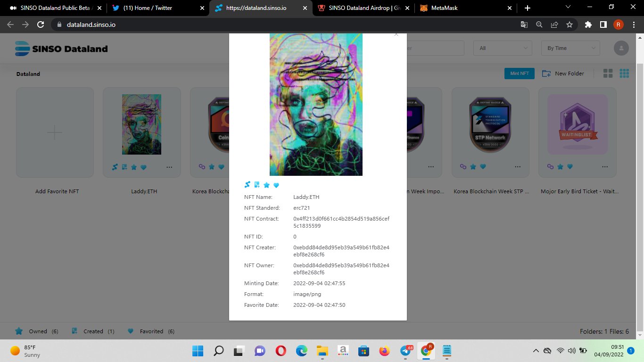Close the NFT details popup

pos(396,34)
